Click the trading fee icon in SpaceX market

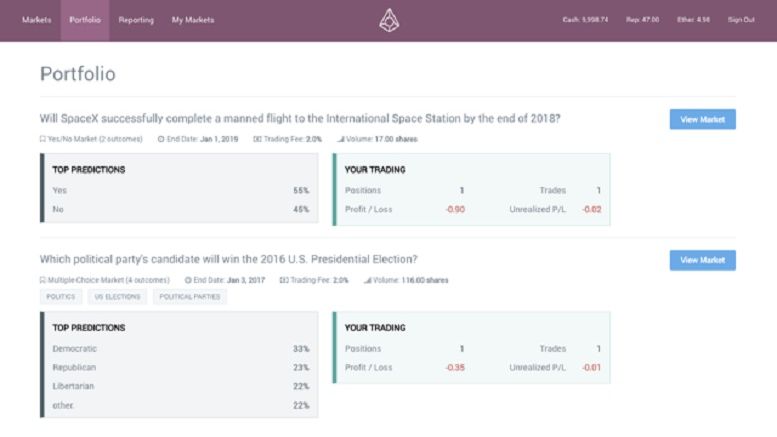tap(257, 139)
